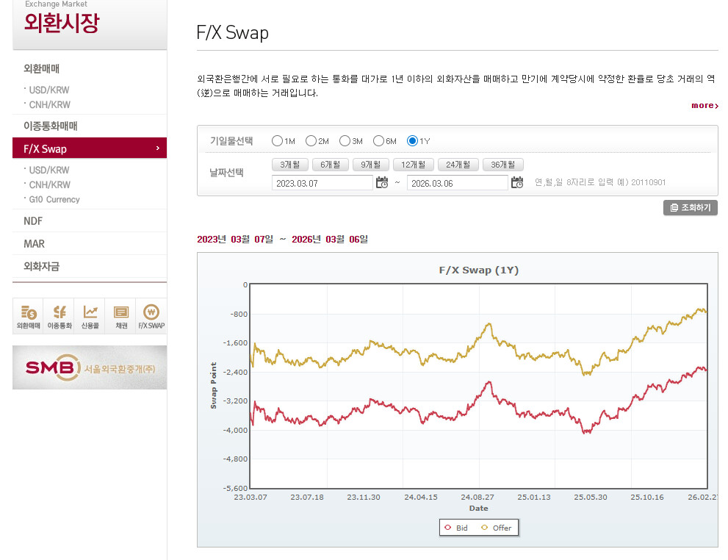Choose the 12개월 date range button
Viewport: 728px width, 560px height.
[413, 165]
